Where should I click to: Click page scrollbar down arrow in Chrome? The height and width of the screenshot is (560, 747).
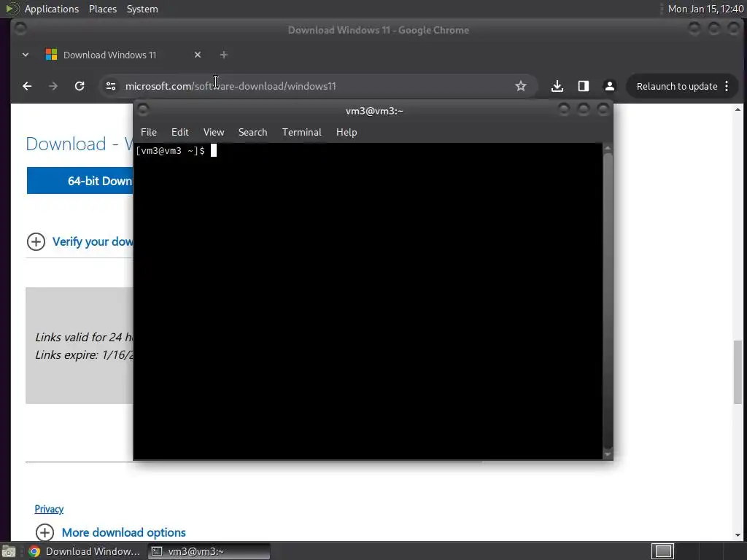point(738,535)
